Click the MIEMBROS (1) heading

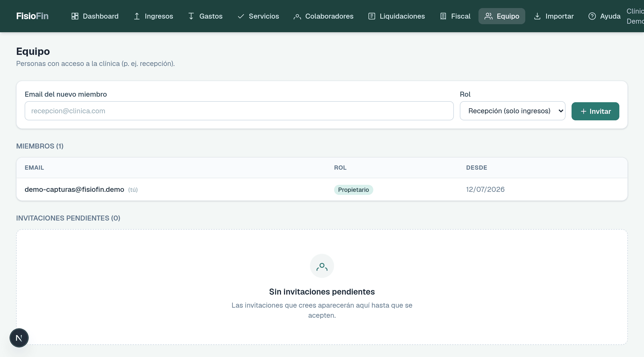(x=40, y=146)
